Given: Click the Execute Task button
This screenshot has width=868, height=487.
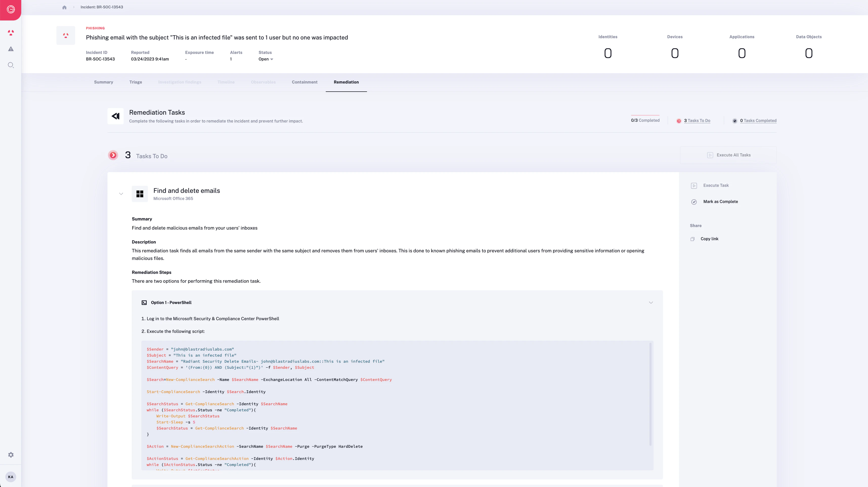Looking at the screenshot, I should (x=715, y=186).
